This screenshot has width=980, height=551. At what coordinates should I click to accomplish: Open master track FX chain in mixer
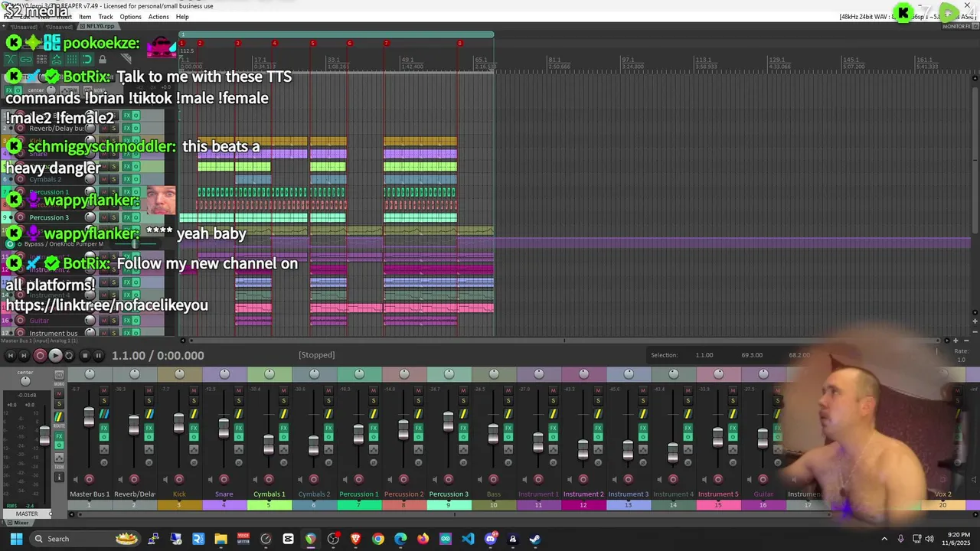(59, 436)
